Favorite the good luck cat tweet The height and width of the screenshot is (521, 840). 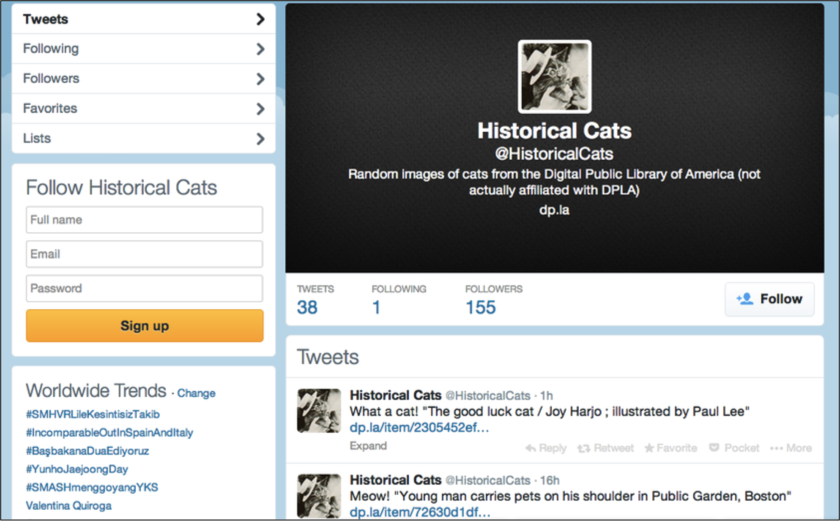(x=671, y=448)
